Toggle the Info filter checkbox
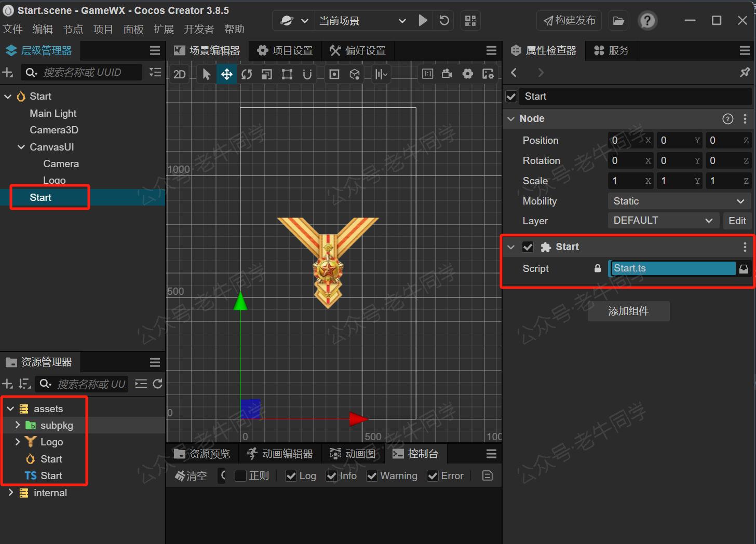The height and width of the screenshot is (544, 756). [331, 476]
